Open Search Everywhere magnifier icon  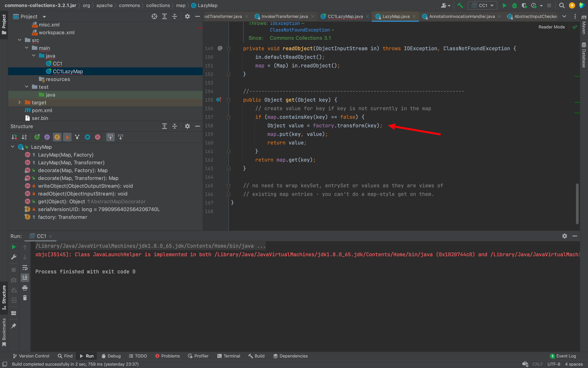562,5
